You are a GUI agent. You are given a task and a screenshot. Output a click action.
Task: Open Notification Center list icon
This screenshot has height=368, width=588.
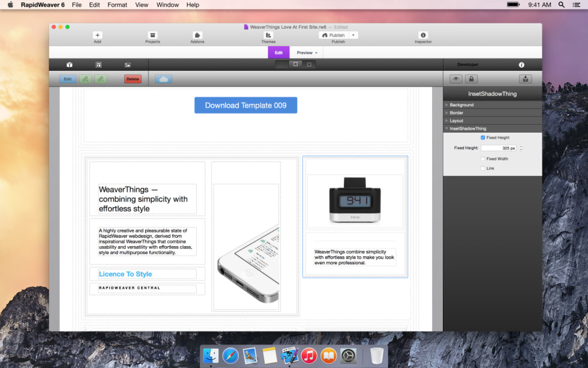click(x=577, y=5)
